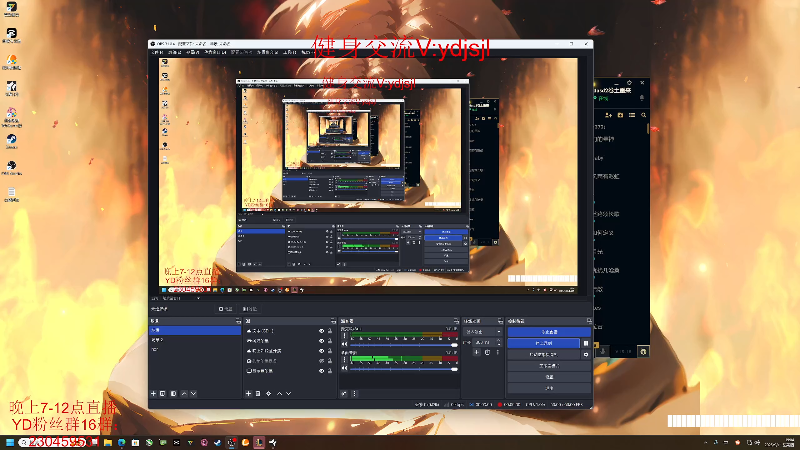Screen dimensions: 800x450
Task: Open scene filters from Scenes panel toolbar
Action: [173, 393]
